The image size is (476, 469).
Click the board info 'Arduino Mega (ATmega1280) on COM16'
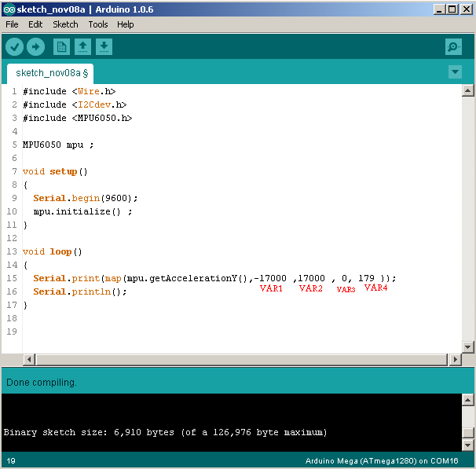click(382, 461)
